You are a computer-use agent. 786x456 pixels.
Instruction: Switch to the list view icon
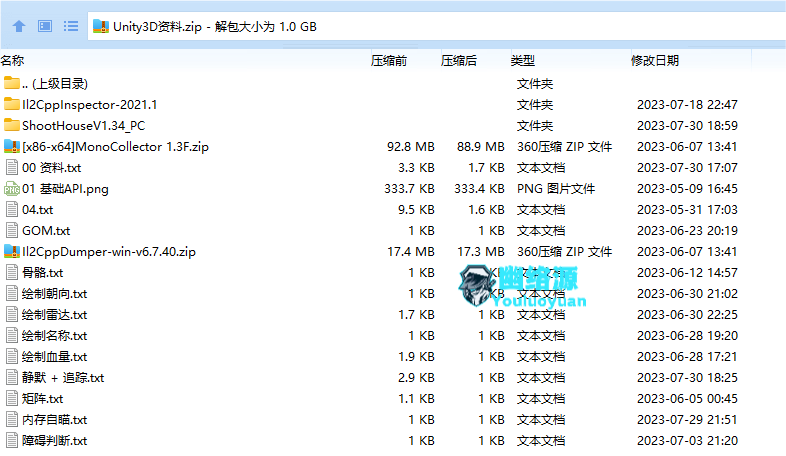tap(71, 26)
